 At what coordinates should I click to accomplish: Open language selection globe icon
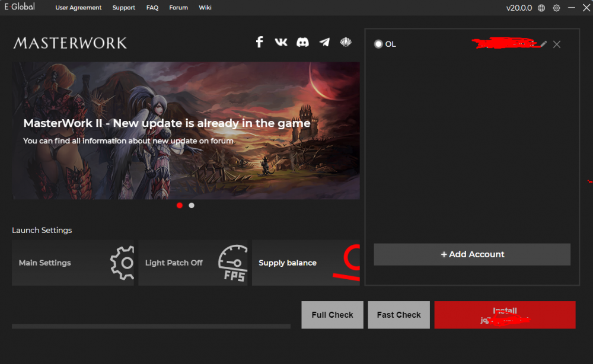[x=542, y=8]
